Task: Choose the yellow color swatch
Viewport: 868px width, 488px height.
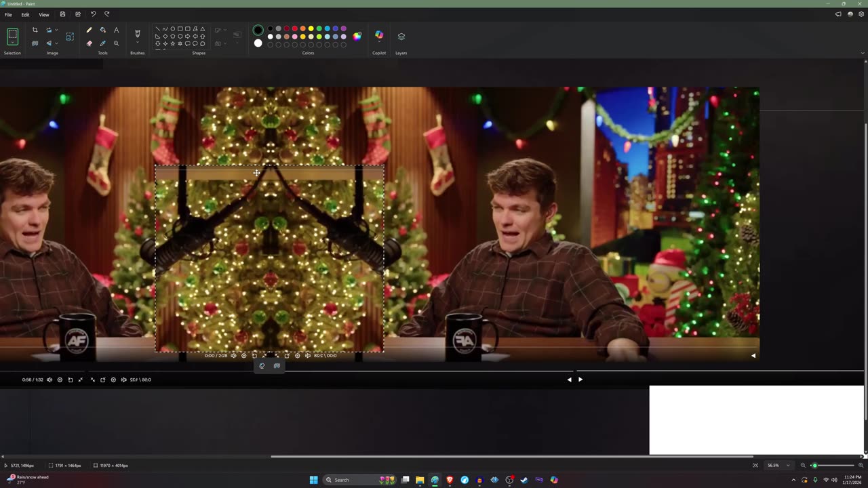Action: coord(311,29)
